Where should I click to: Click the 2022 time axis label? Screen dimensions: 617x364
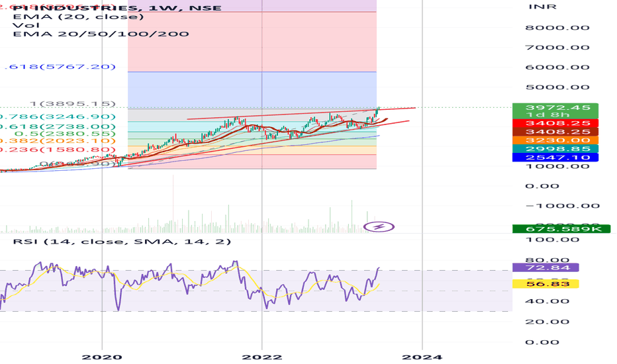[x=262, y=357]
